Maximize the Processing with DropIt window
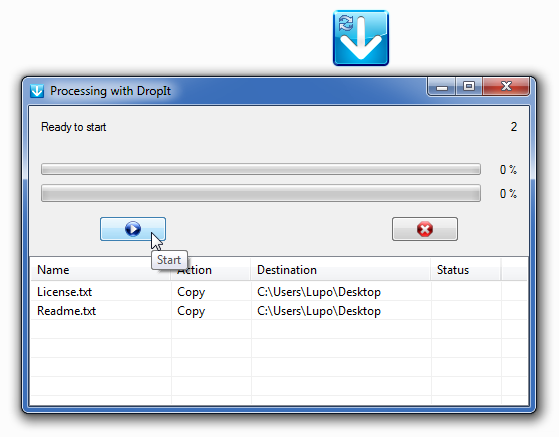The width and height of the screenshot is (559, 437). point(469,87)
